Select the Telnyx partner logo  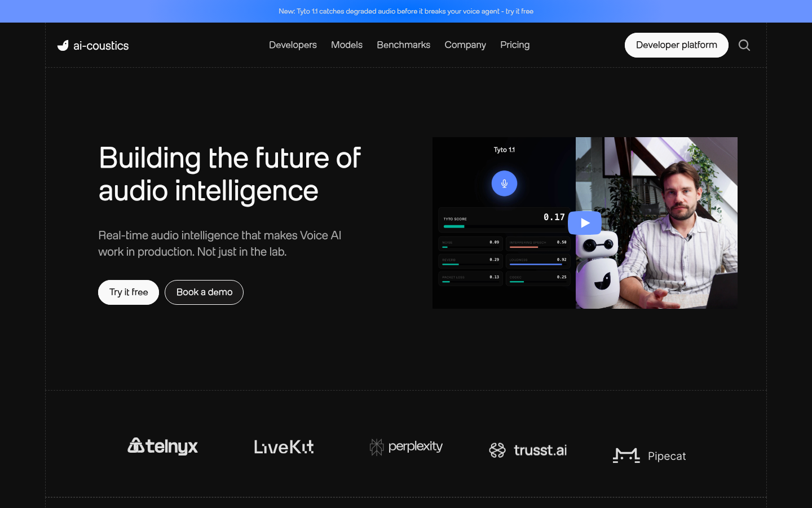click(162, 446)
